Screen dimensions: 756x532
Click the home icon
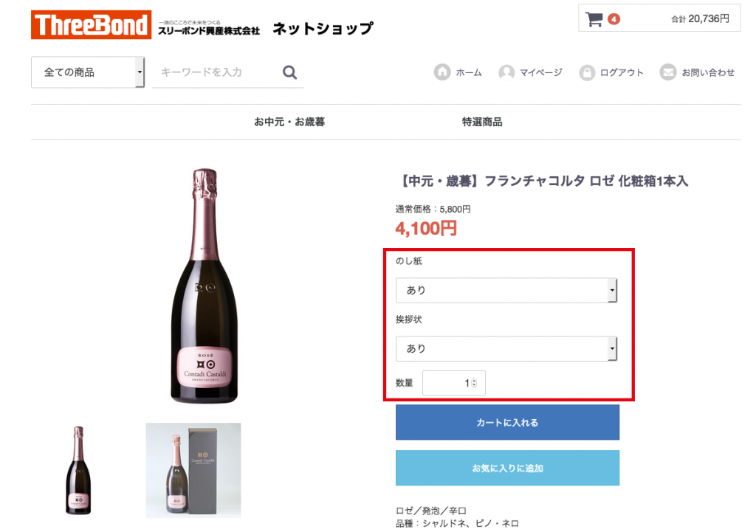pyautogui.click(x=442, y=72)
